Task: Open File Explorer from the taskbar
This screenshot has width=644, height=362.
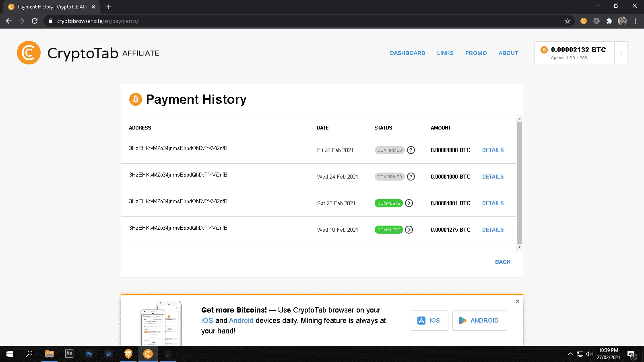Action: (49, 354)
